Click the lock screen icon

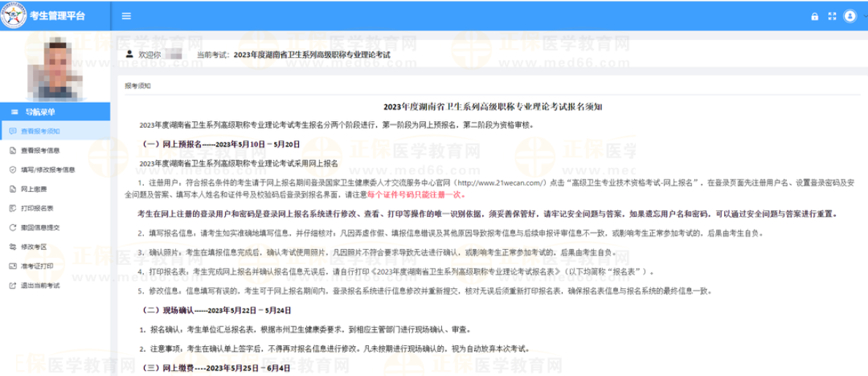[x=815, y=16]
